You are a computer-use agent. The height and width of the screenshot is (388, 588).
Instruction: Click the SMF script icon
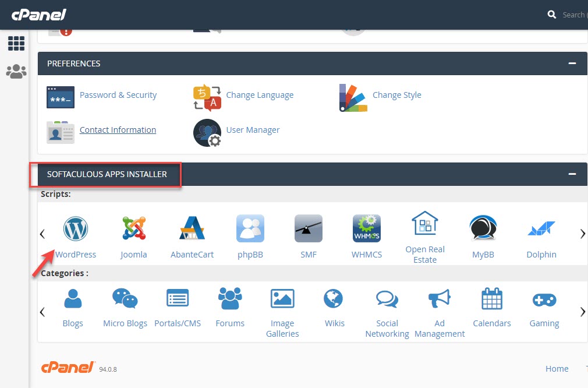coord(308,228)
